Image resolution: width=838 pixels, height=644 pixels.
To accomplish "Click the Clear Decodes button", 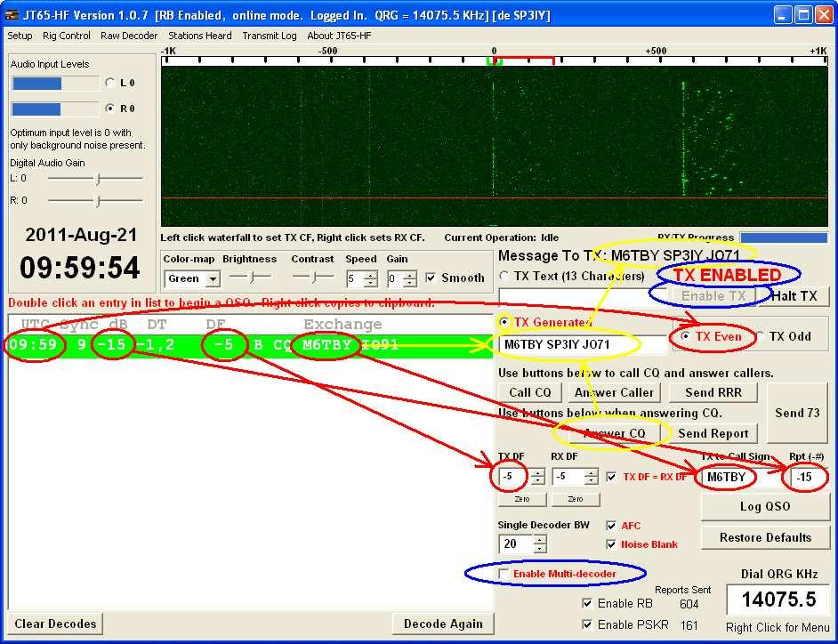I will click(x=55, y=624).
